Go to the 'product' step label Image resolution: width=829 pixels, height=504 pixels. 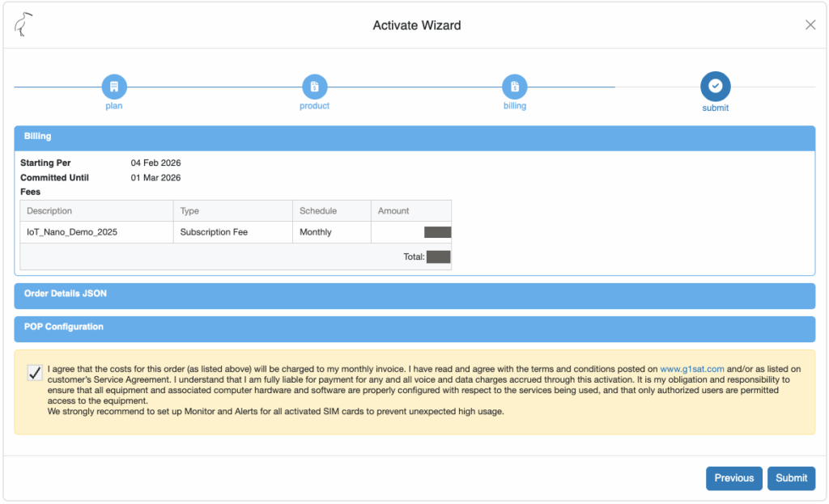pos(314,106)
